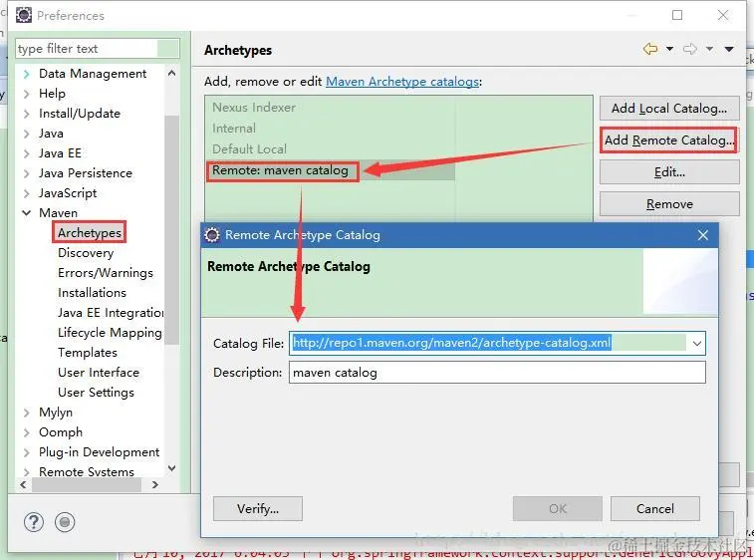Expand the Install/Update tree node

27,114
